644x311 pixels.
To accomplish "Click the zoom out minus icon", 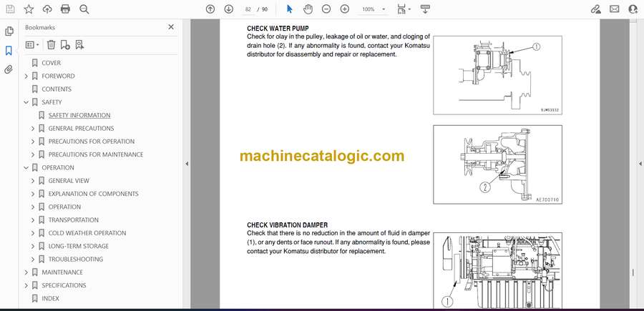I will 326,9.
